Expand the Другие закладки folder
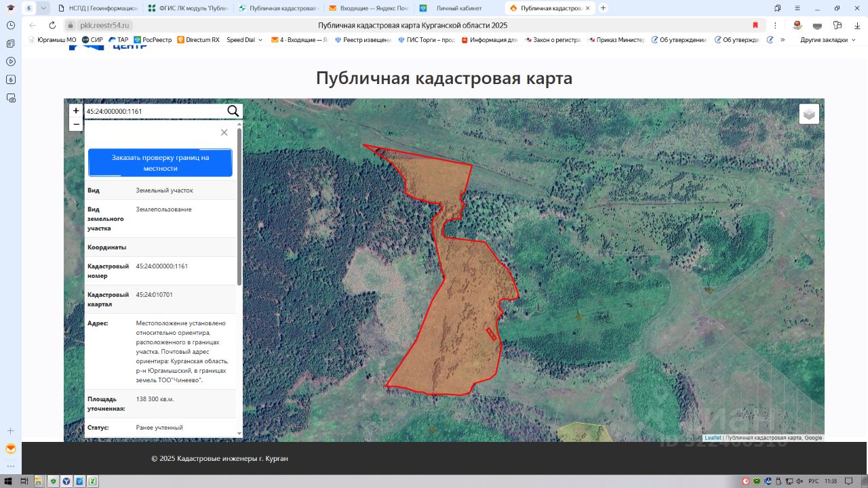This screenshot has width=868, height=488. coord(827,40)
